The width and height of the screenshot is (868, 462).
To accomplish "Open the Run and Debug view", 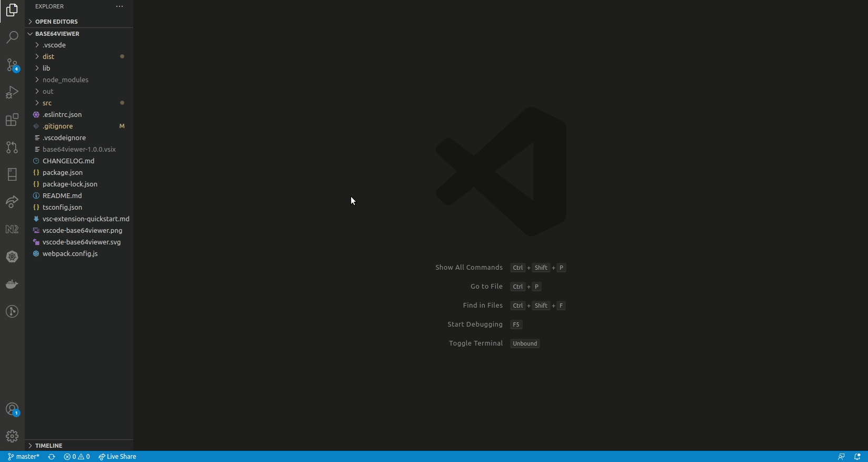I will pos(12,92).
